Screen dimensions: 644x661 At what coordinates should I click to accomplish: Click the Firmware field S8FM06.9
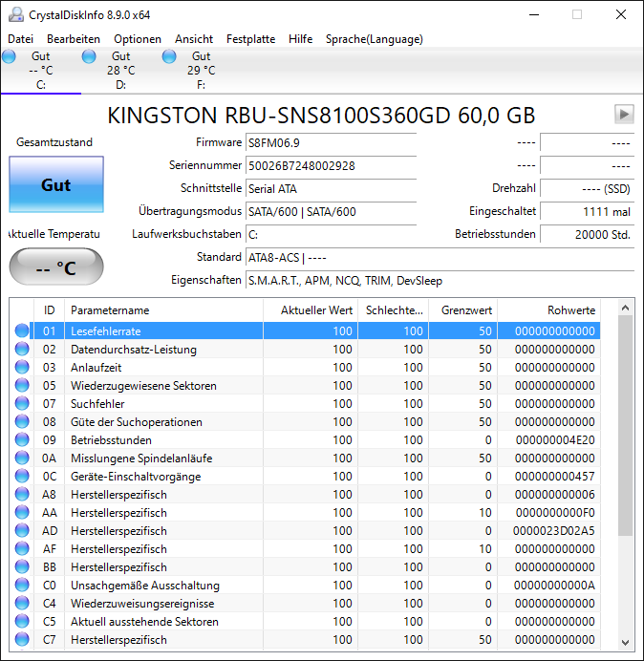(x=331, y=143)
